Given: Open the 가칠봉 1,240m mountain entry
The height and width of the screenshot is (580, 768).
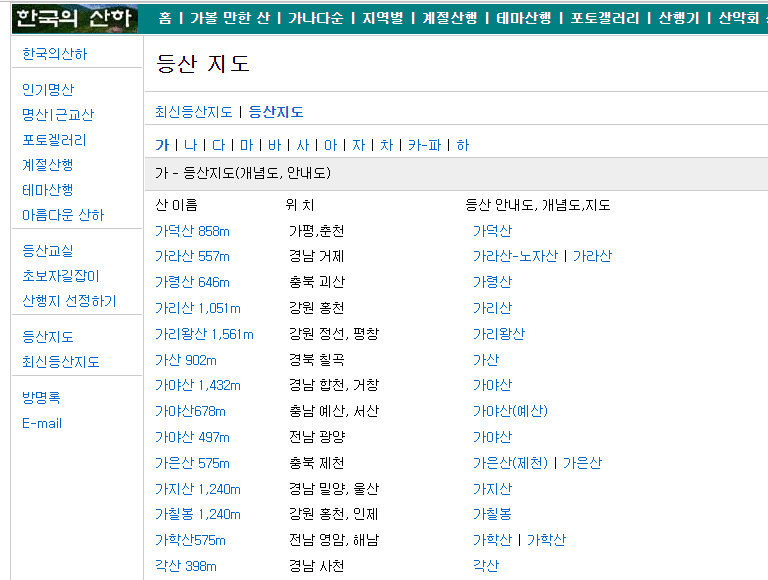Looking at the screenshot, I should coord(198,514).
